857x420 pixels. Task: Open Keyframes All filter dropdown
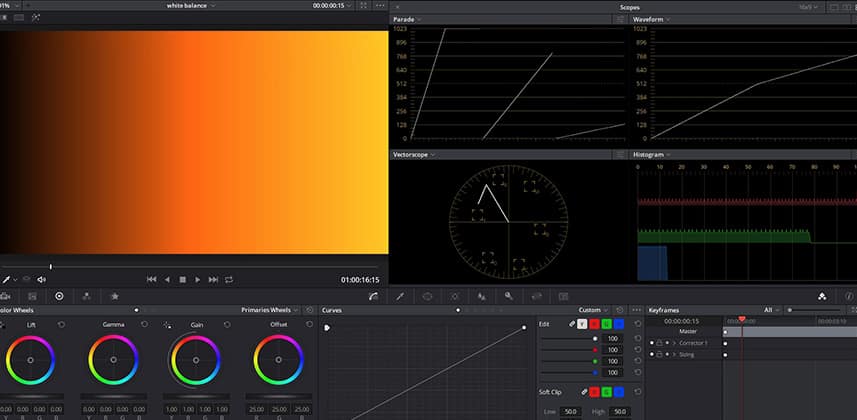click(772, 310)
